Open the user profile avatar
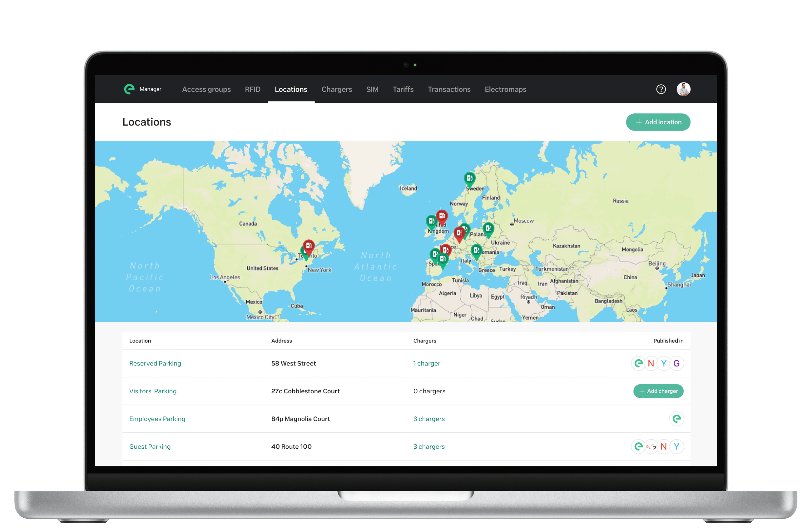Screen dimensions: 812x528 (683, 89)
